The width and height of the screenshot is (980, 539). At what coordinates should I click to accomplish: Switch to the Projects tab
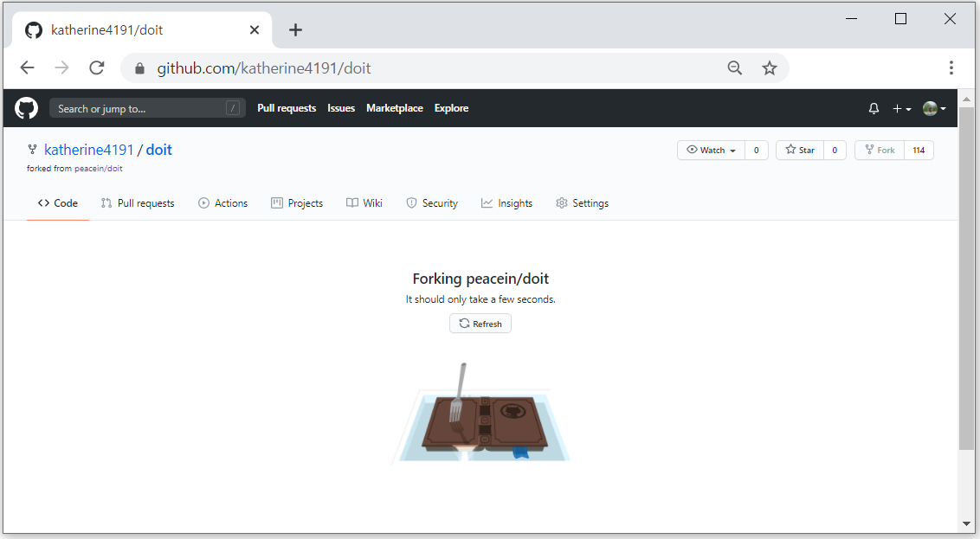click(x=297, y=203)
